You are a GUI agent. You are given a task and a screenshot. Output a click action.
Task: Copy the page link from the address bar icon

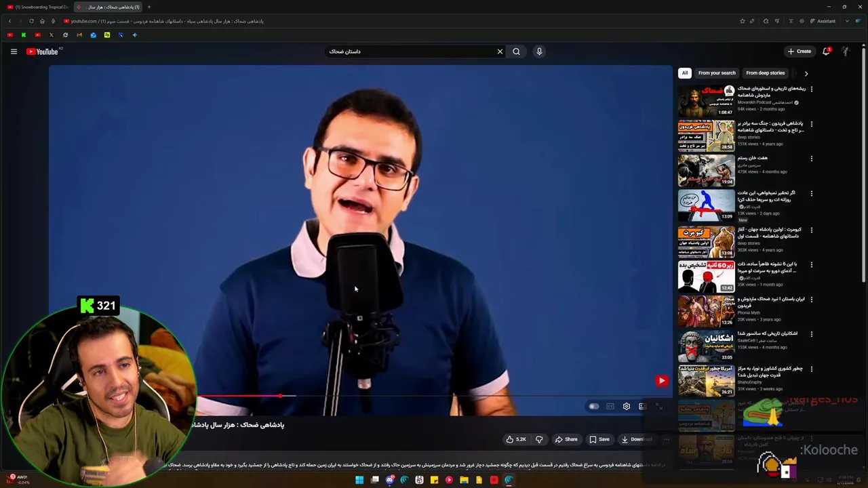pyautogui.click(x=751, y=21)
